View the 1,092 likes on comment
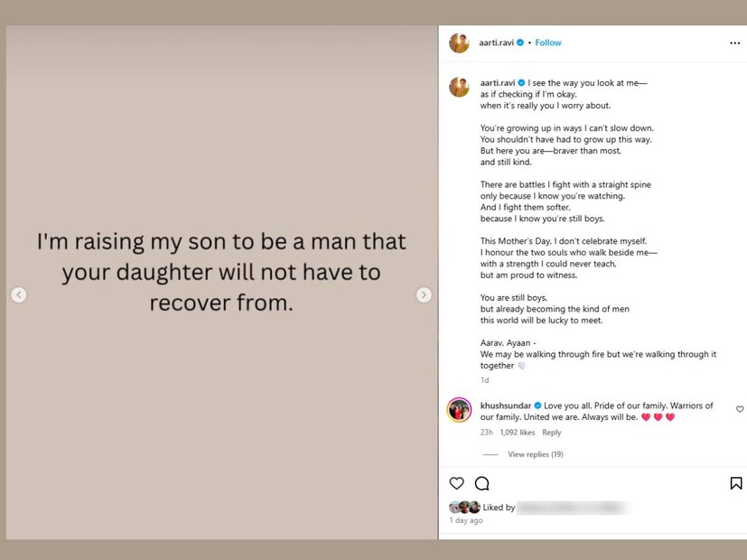The height and width of the screenshot is (560, 747). 518,433
